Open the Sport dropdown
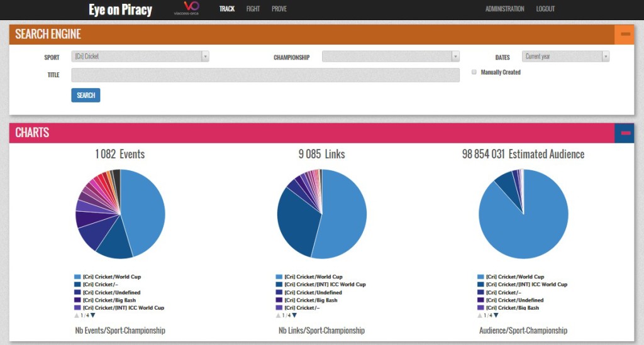This screenshot has width=644, height=345. [140, 57]
